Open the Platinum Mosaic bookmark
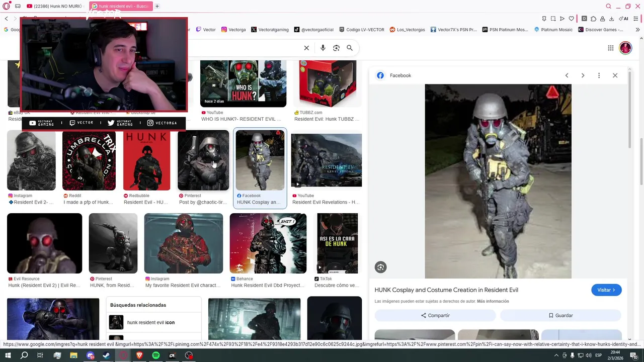The height and width of the screenshot is (362, 644). point(552,30)
